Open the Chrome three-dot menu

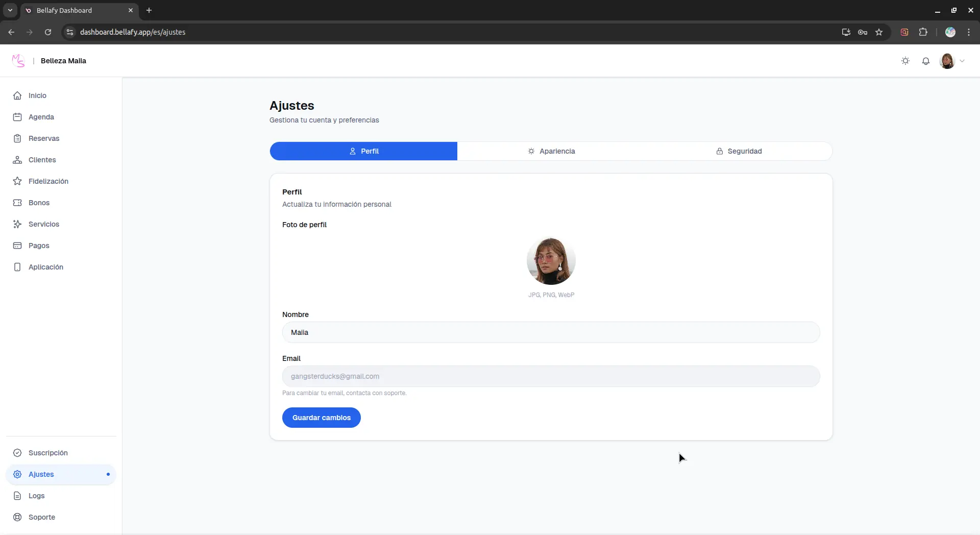pyautogui.click(x=968, y=32)
